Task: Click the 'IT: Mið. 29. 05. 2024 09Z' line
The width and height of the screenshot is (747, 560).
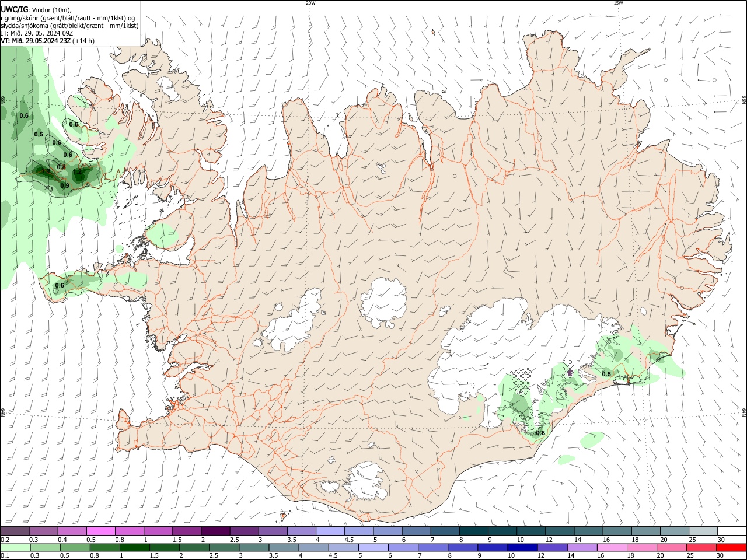Action: [37, 33]
